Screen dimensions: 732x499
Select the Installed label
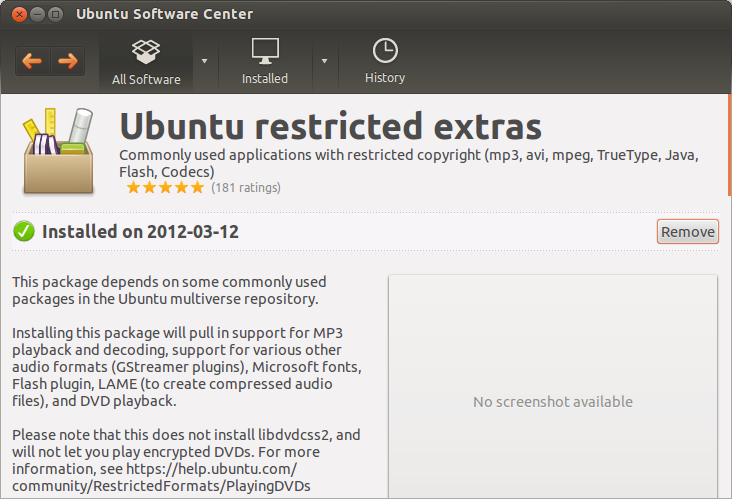coord(265,78)
